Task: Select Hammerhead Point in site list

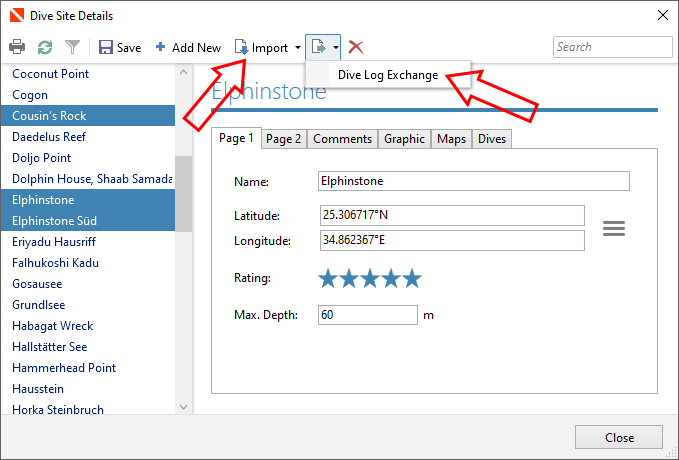Action: [x=88, y=368]
